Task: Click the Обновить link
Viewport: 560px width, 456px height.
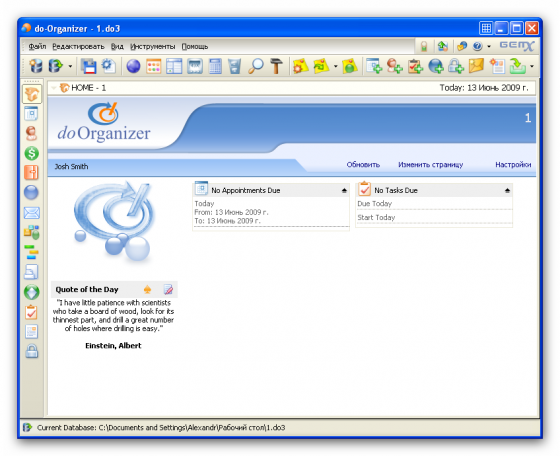Action: coord(363,165)
